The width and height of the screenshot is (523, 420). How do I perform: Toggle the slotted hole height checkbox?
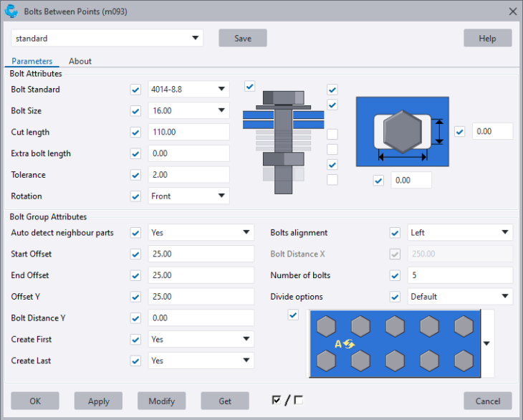pyautogui.click(x=460, y=131)
